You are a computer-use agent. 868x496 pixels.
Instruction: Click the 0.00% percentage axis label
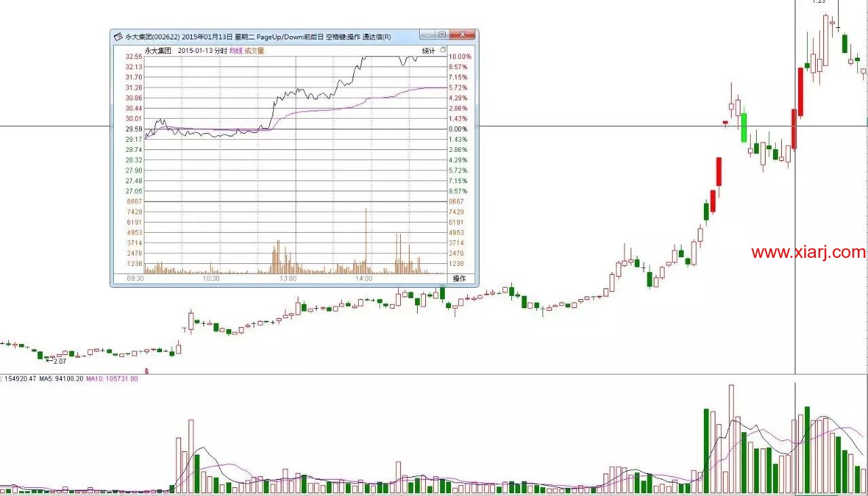click(458, 129)
